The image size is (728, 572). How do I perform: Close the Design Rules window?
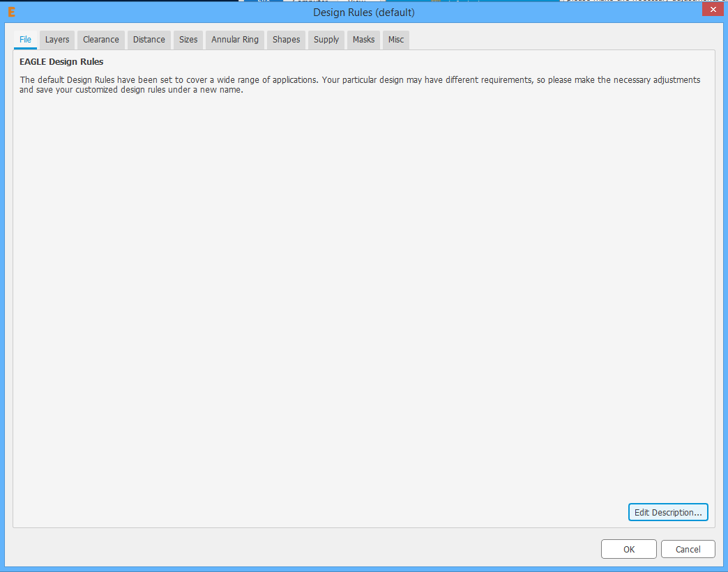pyautogui.click(x=713, y=9)
